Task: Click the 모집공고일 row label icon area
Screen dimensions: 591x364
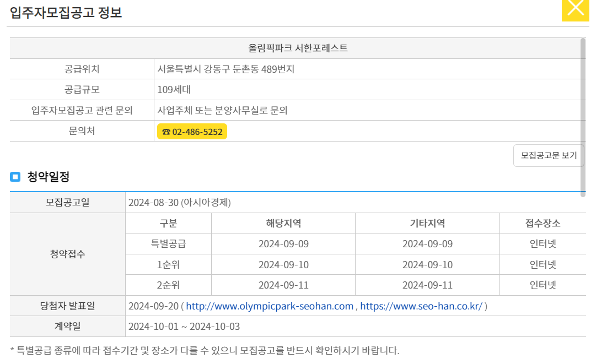Action: 66,202
